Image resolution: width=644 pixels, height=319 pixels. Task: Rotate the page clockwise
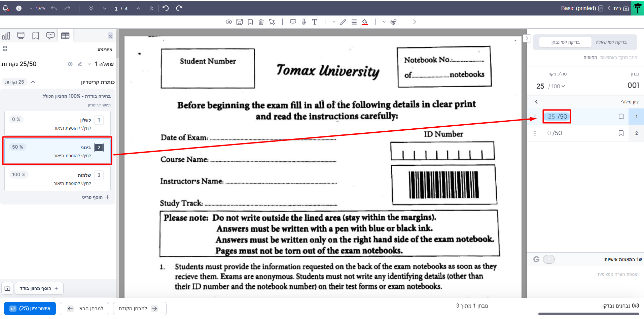click(179, 8)
